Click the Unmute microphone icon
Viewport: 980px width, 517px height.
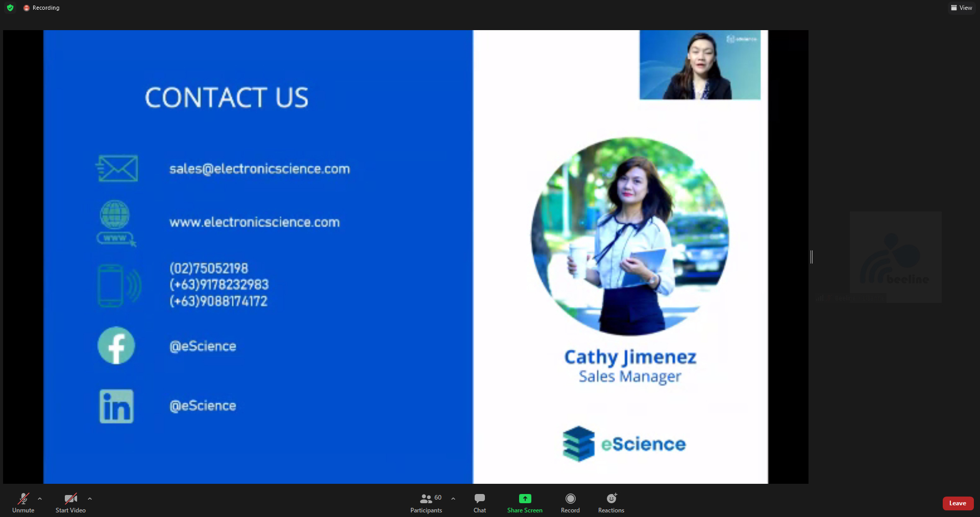[23, 499]
